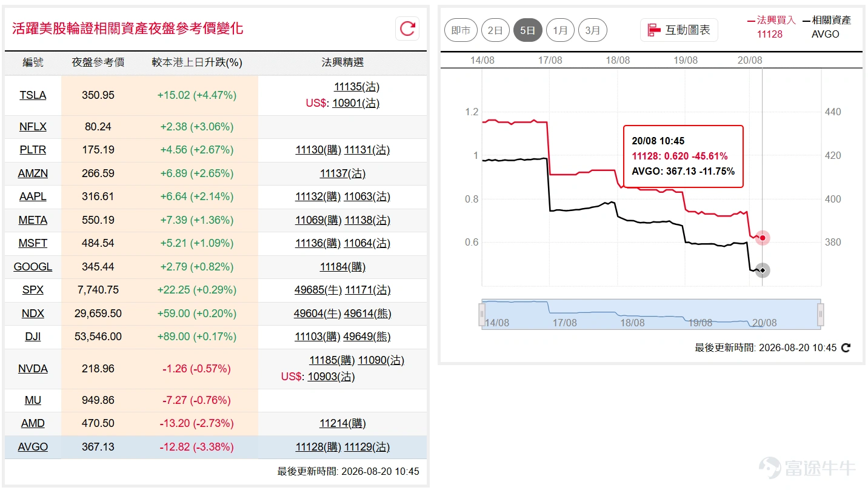Open PLTR put warrant 11131(沽)
This screenshot has width=868, height=490.
tap(367, 150)
